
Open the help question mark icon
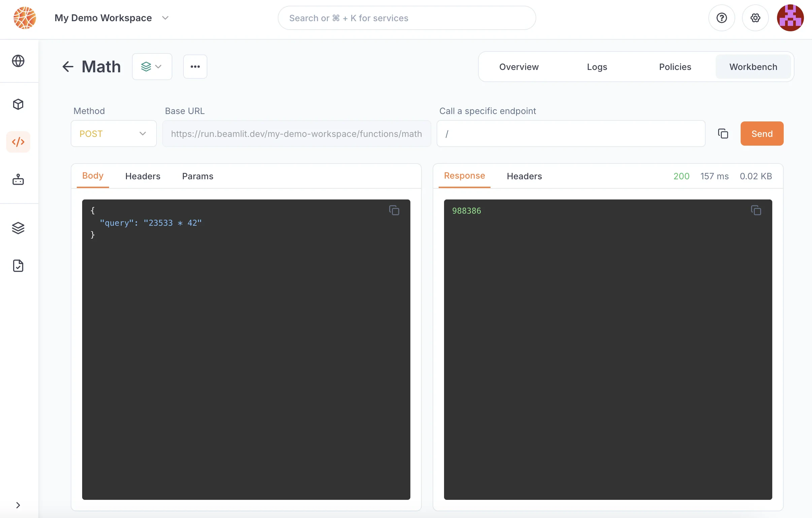(x=721, y=18)
